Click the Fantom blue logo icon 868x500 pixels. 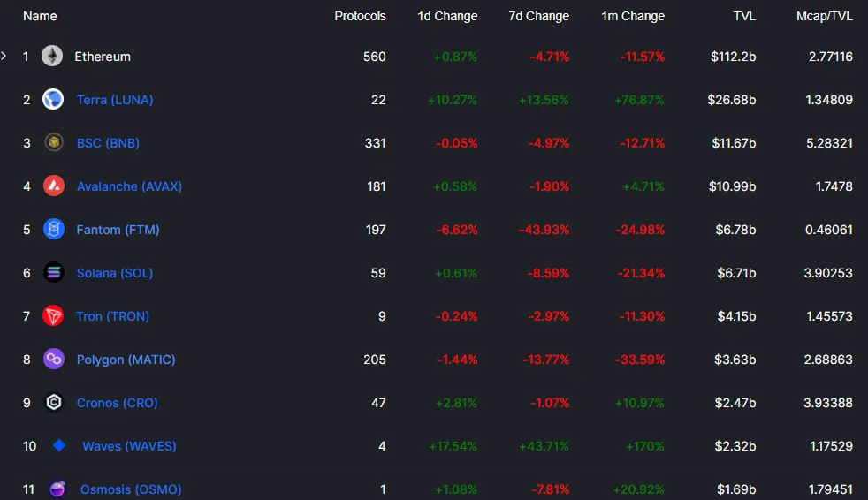coord(54,229)
